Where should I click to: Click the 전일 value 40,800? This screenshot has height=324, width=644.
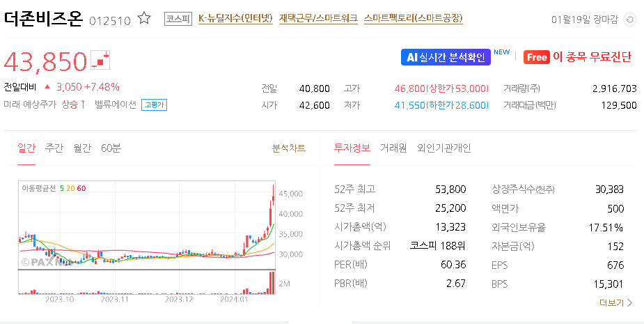point(314,88)
